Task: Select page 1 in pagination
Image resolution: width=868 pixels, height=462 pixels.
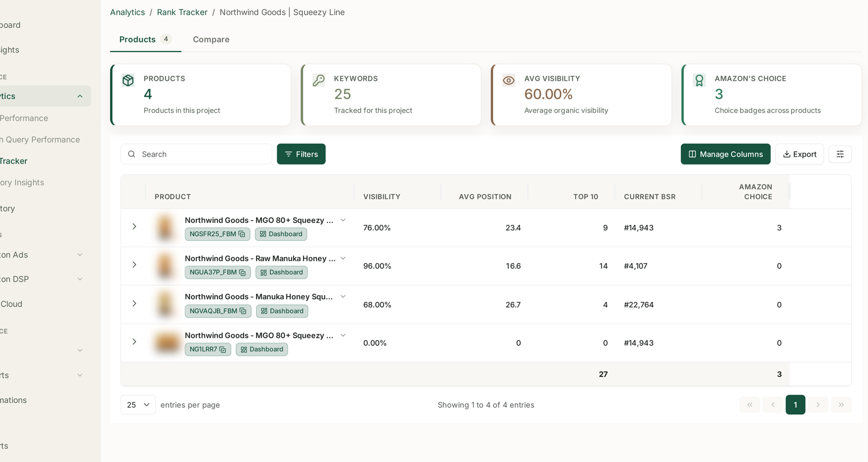Action: 795,405
